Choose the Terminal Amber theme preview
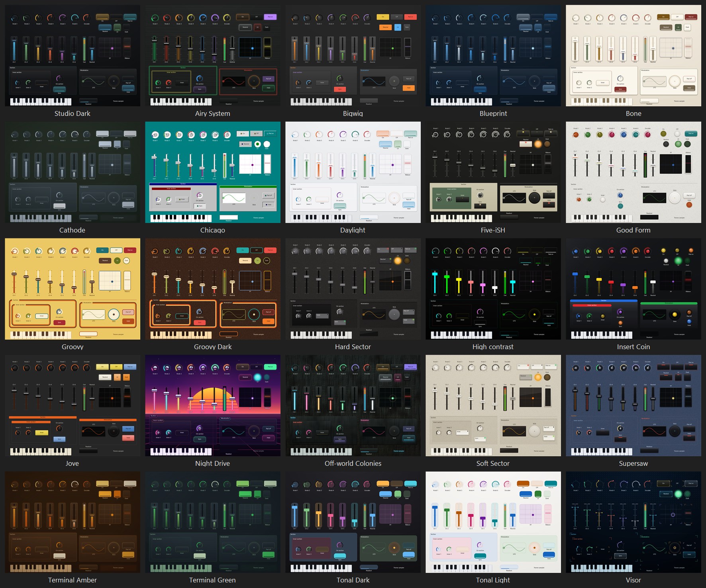The height and width of the screenshot is (588, 706). point(73,522)
